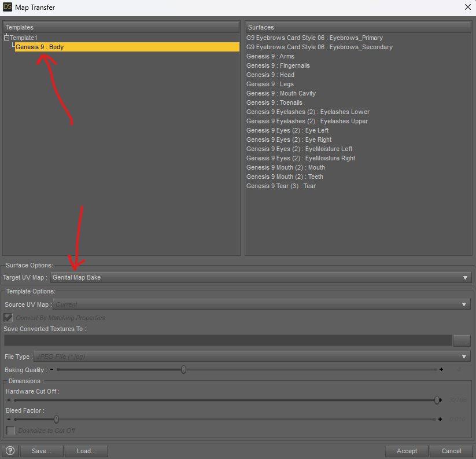Open the Target UV Map dropdown
Image resolution: width=476 pixels, height=459 pixels.
point(261,277)
